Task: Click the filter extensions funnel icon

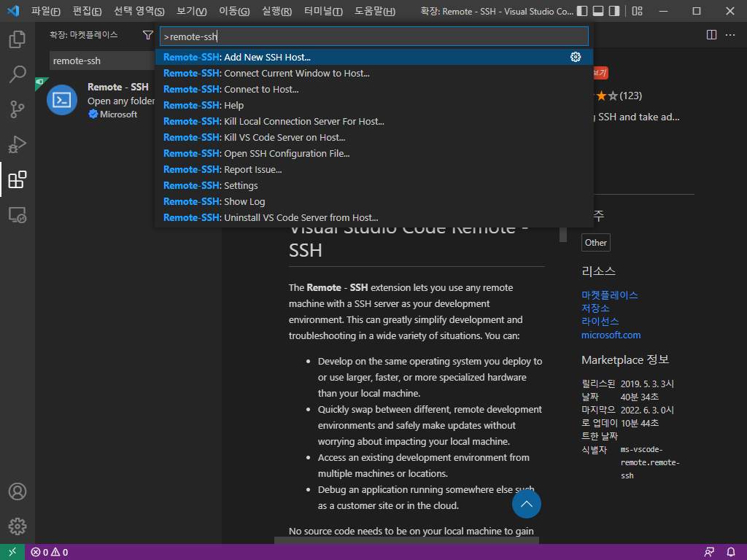Action: [x=147, y=35]
